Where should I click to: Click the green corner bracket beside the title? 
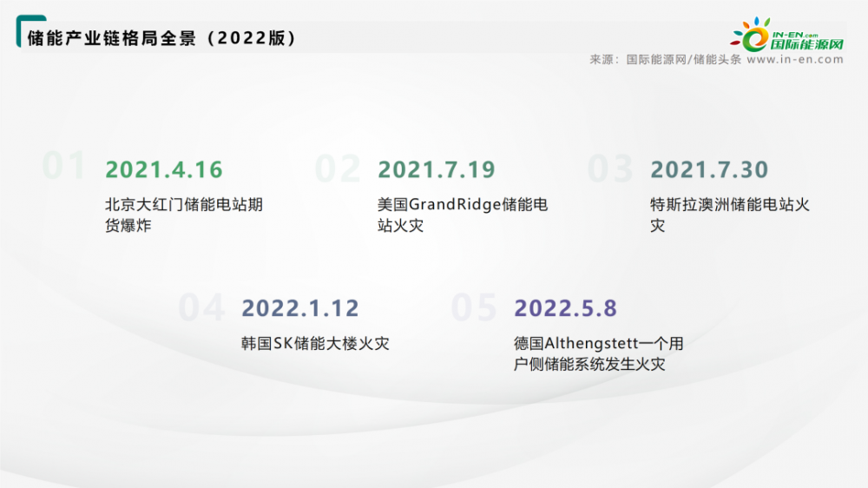(21, 28)
